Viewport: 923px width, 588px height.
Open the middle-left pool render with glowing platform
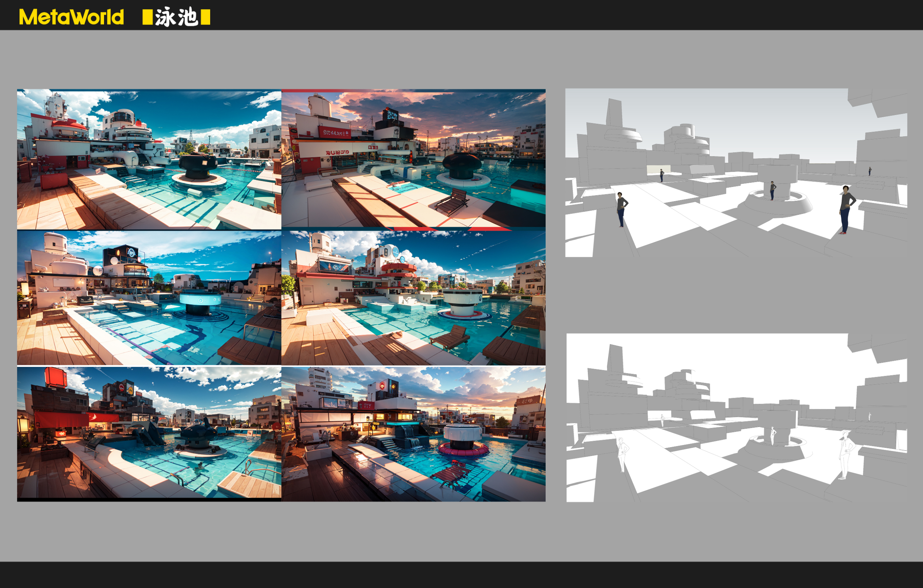(149, 298)
